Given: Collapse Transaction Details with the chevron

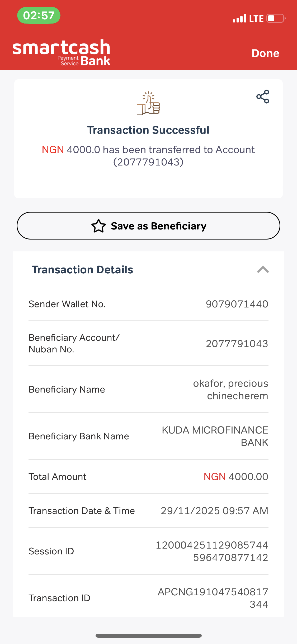Looking at the screenshot, I should pos(263,270).
